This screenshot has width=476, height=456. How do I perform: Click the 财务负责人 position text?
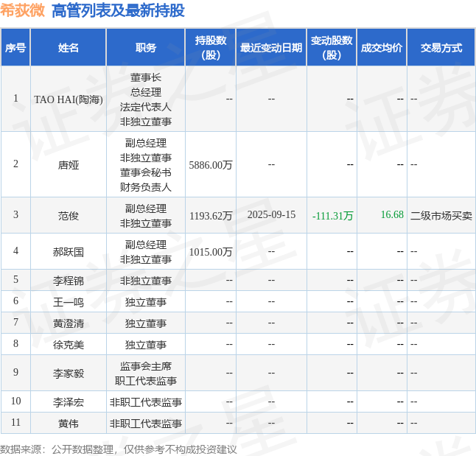146,187
